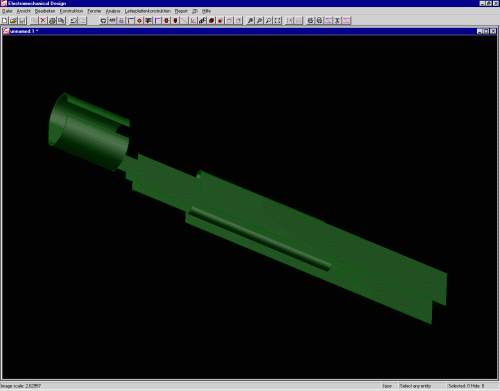This screenshot has width=500, height=391.
Task: Click the fit-to-window zoom icon
Action: coord(277,21)
